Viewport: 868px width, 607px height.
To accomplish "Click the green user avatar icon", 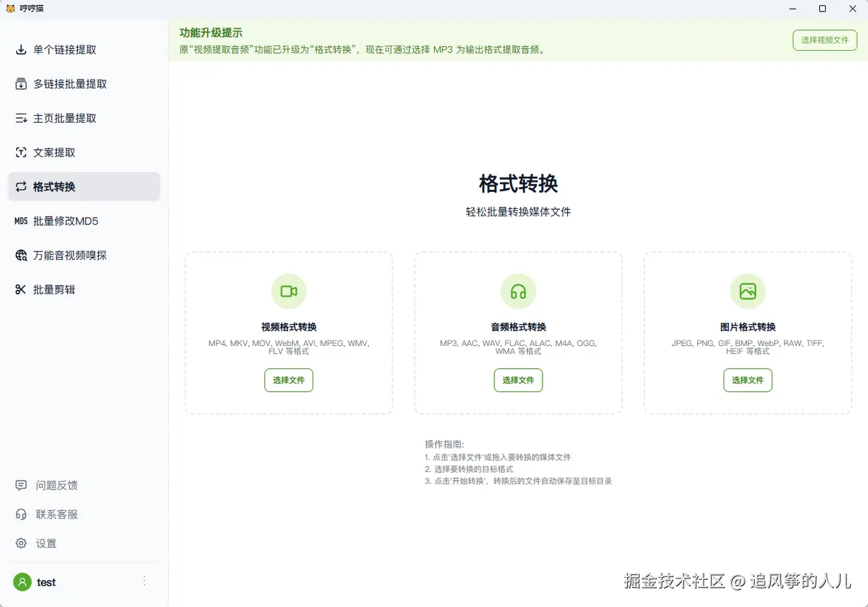I will 22,582.
